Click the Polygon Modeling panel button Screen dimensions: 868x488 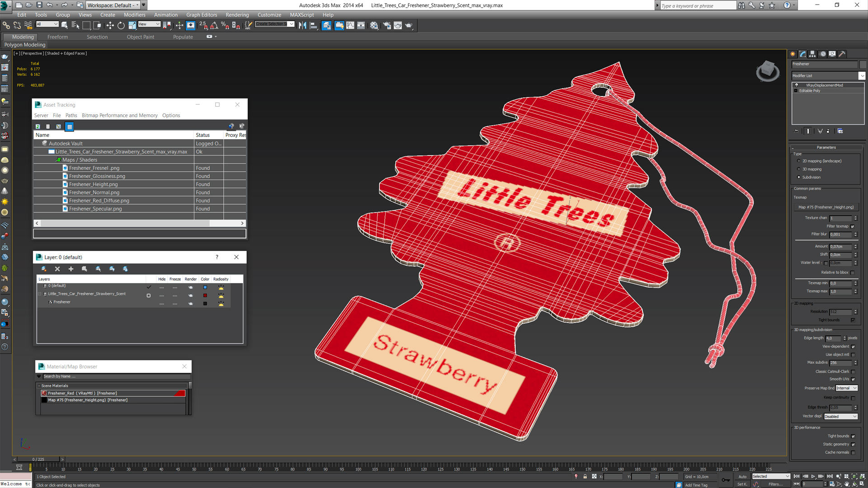point(25,45)
